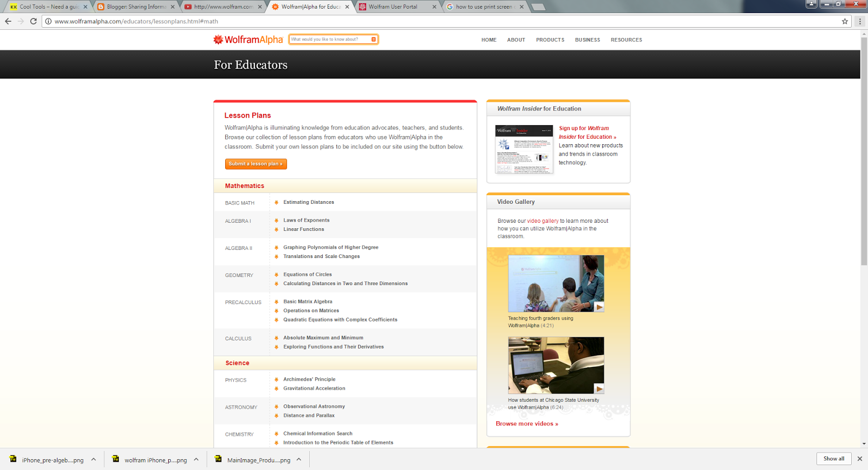The height and width of the screenshot is (470, 868).
Task: Switch to the Blogger Sharing Information tab
Action: point(136,7)
